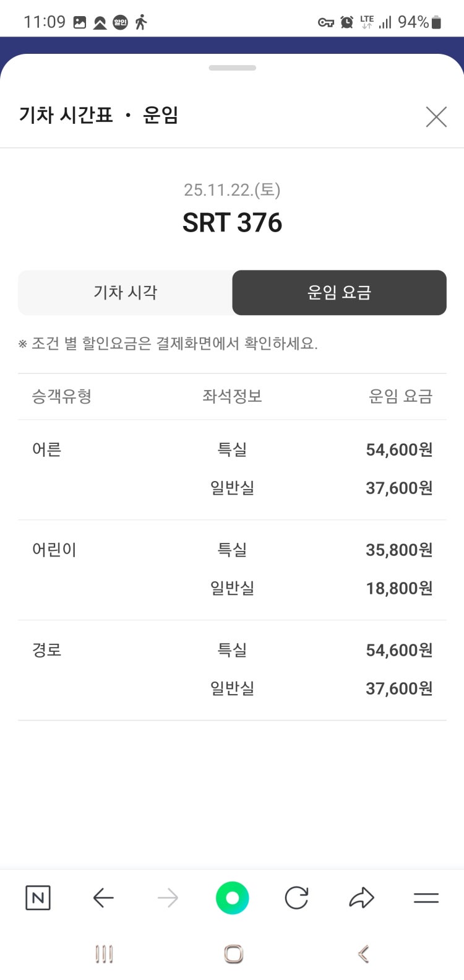Screen dimensions: 464x980
Task: Go back with the browser back arrow
Action: [x=103, y=898]
